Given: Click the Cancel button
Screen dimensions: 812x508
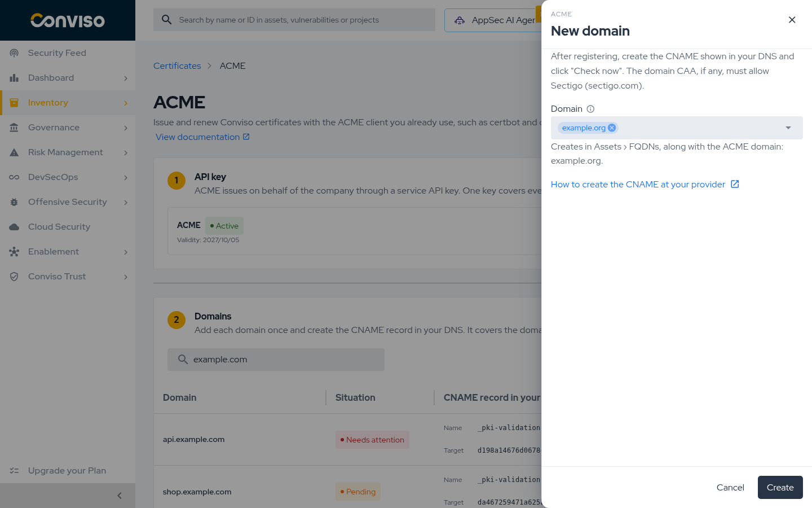Looking at the screenshot, I should click(x=730, y=488).
